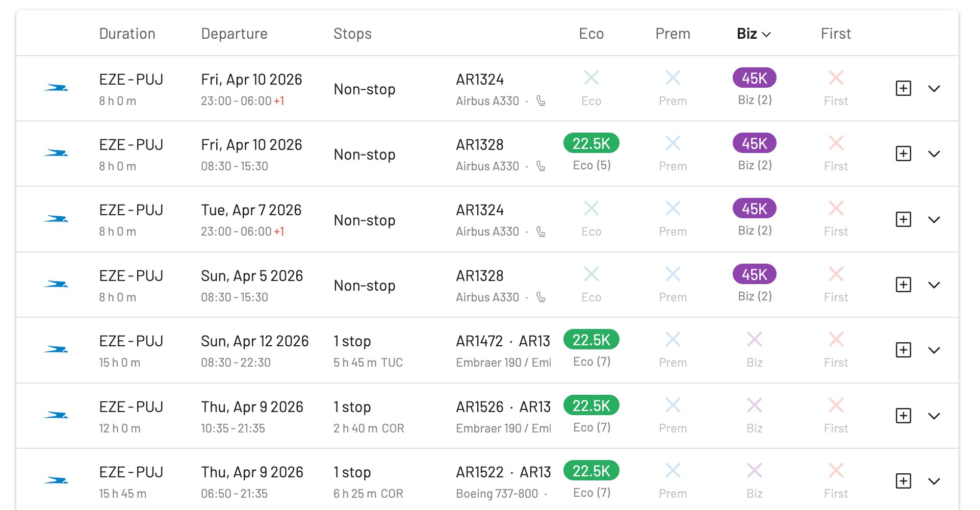Click the Eco column header

tap(591, 34)
